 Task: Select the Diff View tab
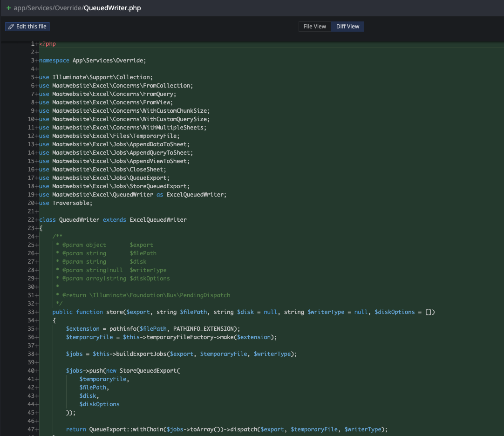tap(347, 27)
